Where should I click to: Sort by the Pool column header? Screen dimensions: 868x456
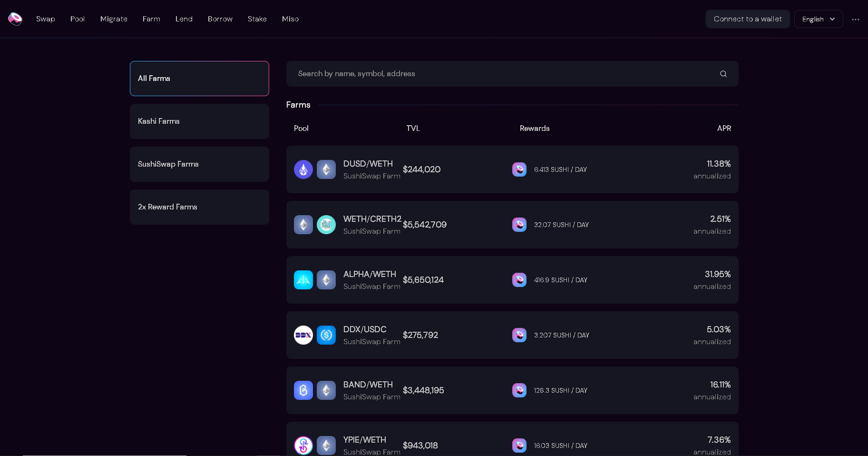301,129
